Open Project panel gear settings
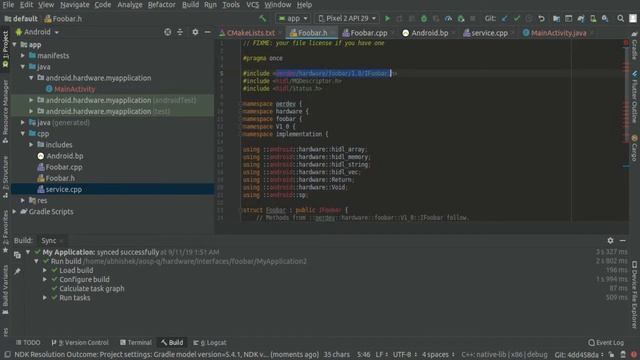Viewport: 640px width, 360px height. [x=195, y=32]
